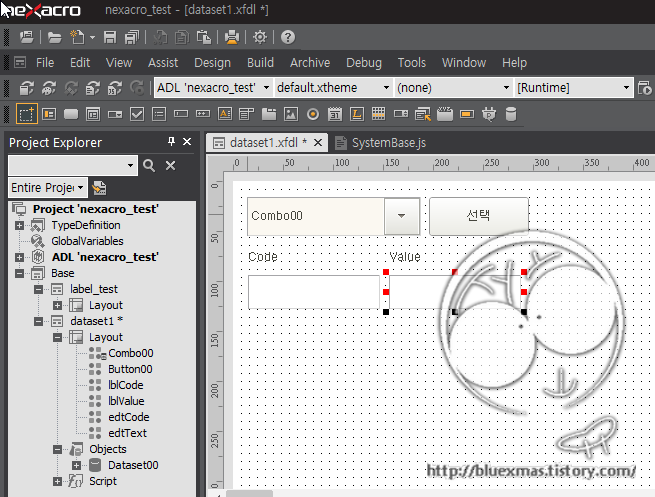Click the New Project toolbar icon
This screenshot has height=497, width=655.
pos(27,37)
